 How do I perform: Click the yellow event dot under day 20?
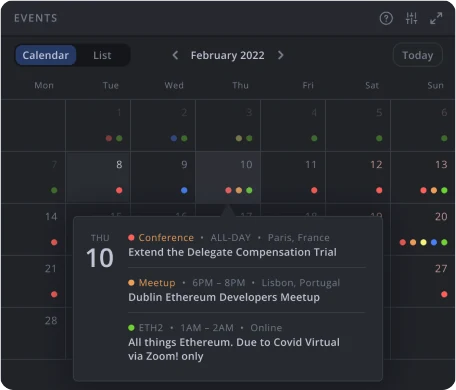(x=423, y=242)
